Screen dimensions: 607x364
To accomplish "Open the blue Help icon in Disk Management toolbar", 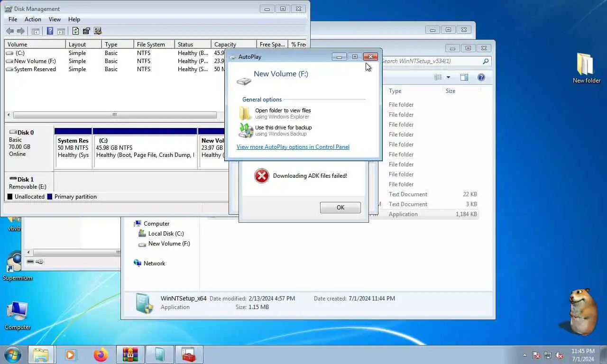I will [50, 31].
